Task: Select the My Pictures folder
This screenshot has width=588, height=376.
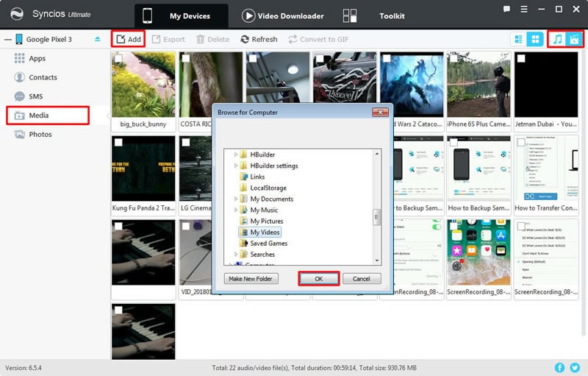Action: [x=262, y=221]
